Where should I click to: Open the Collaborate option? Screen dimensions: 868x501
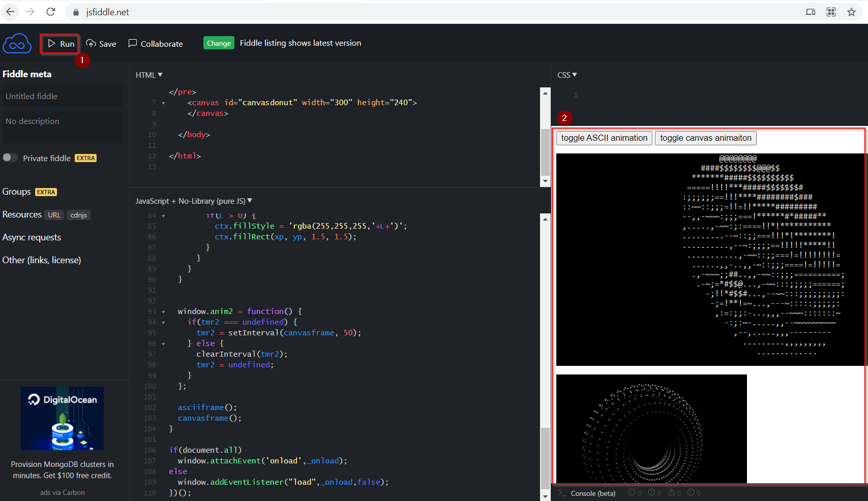(156, 44)
